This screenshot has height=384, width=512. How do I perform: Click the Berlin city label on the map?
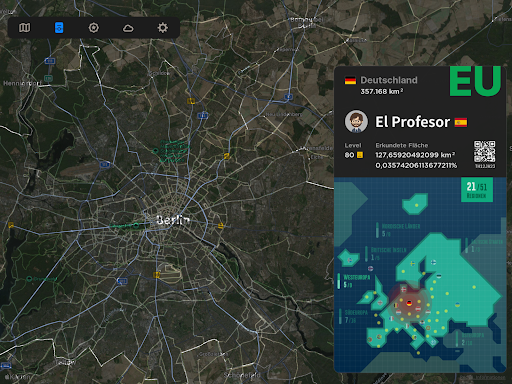[173, 220]
